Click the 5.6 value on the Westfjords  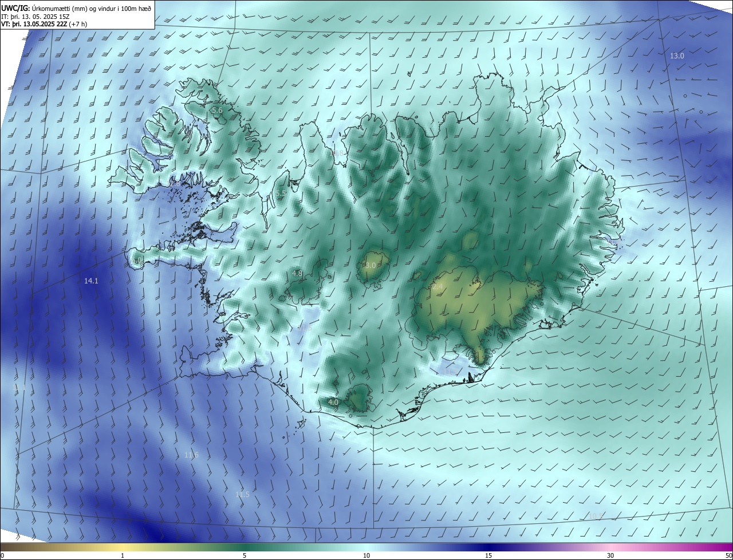[217, 110]
